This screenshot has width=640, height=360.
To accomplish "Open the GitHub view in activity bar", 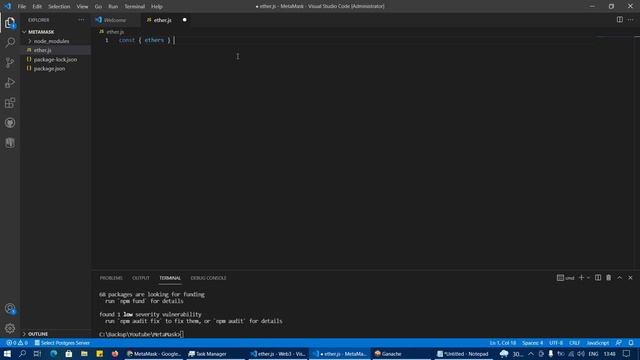I will pos(10,123).
